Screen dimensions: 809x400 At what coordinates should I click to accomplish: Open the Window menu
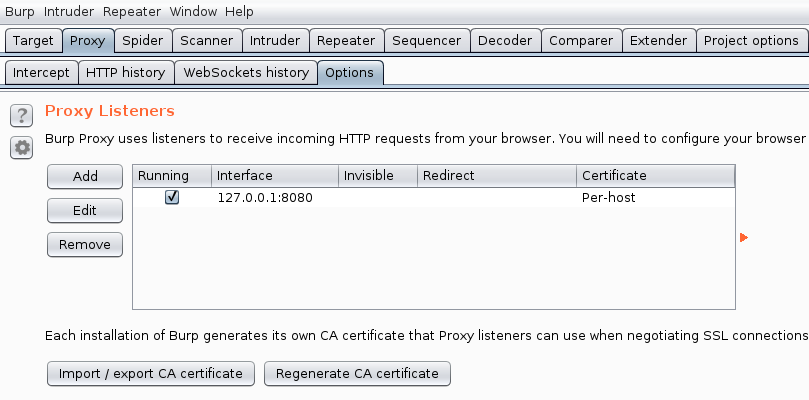tap(193, 11)
